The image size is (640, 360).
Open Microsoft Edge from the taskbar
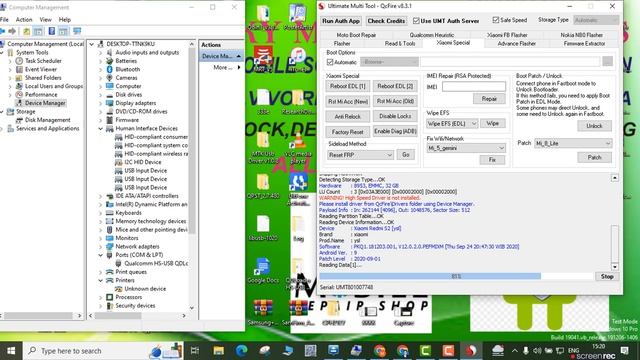point(242,351)
